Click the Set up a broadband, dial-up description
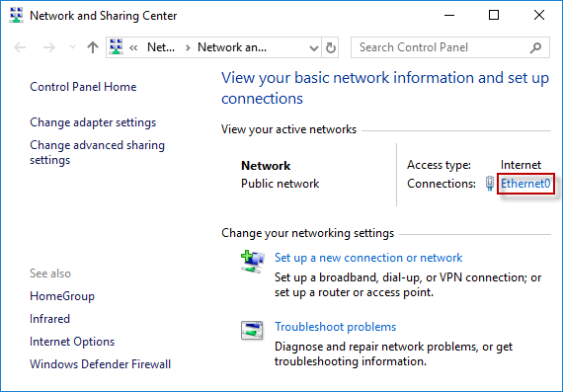 tap(408, 284)
